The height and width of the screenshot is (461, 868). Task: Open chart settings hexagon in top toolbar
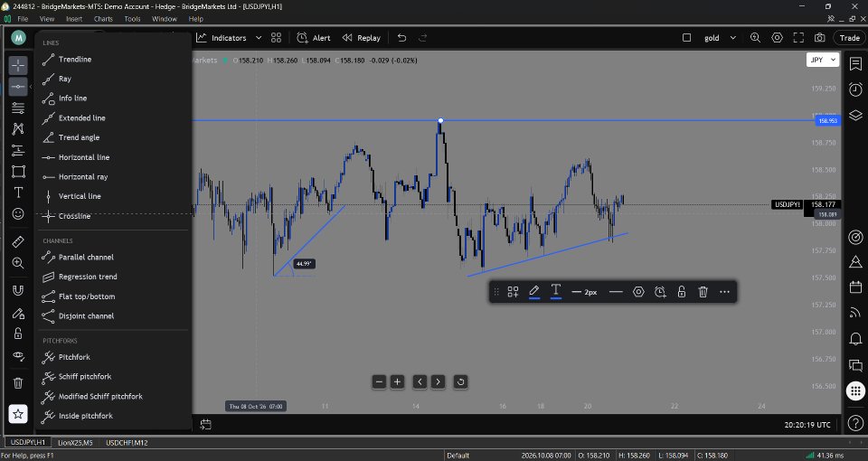778,38
